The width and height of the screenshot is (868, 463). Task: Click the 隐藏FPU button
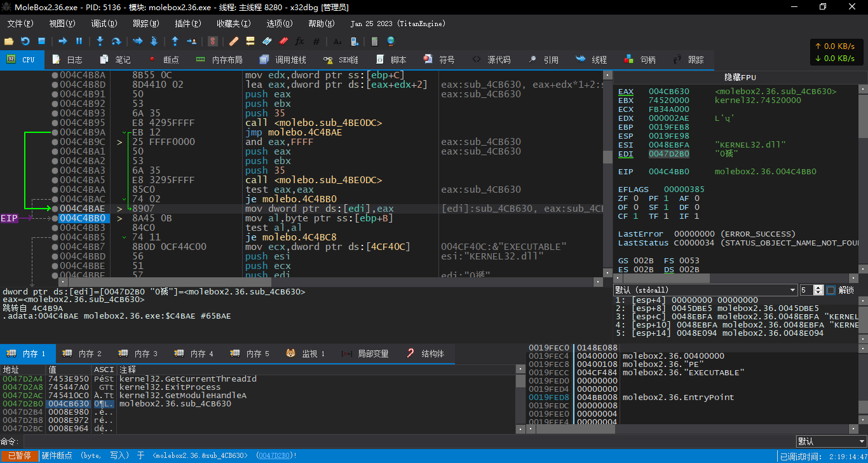[x=740, y=77]
